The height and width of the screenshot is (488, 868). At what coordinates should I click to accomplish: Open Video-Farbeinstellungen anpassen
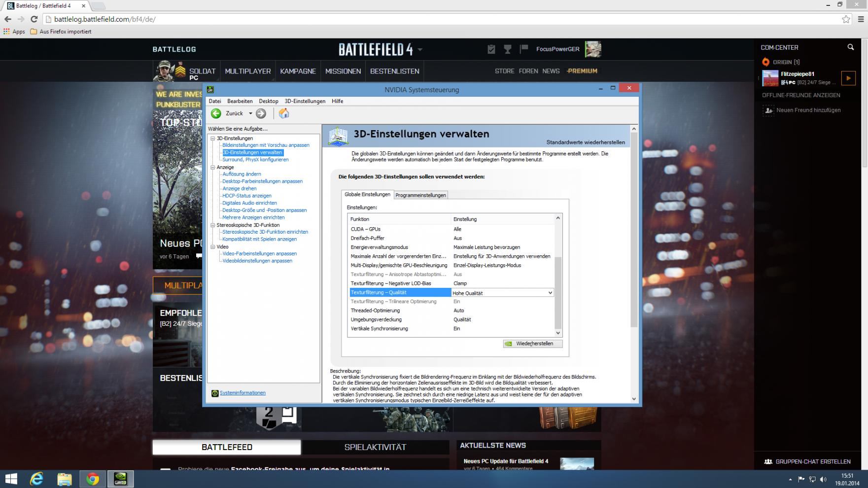pyautogui.click(x=259, y=254)
